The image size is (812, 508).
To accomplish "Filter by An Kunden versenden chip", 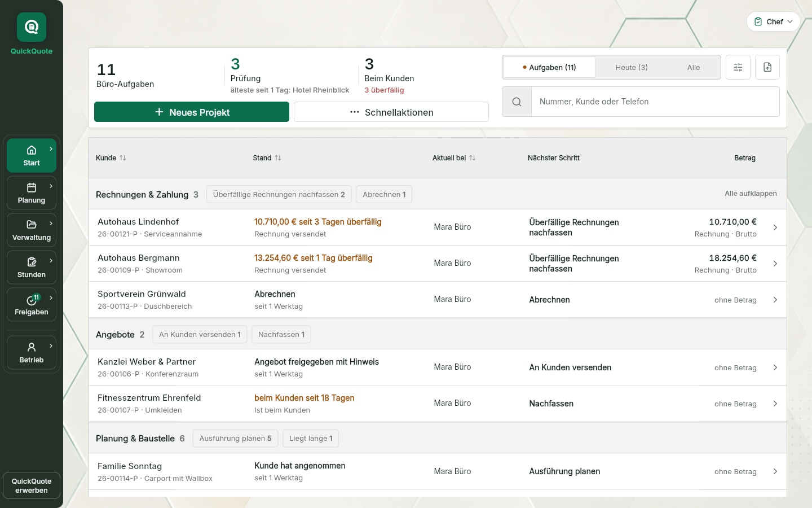I will point(200,335).
